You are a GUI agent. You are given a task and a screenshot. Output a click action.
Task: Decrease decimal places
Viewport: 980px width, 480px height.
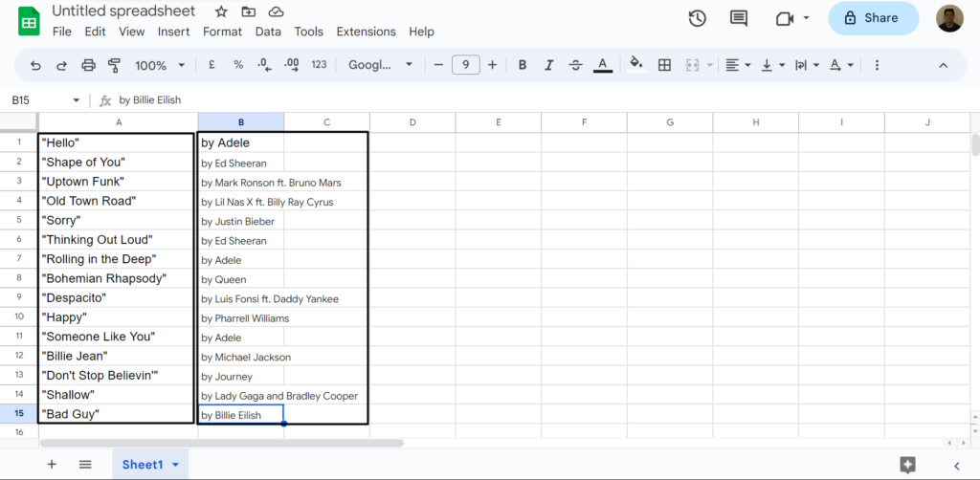[x=264, y=64]
